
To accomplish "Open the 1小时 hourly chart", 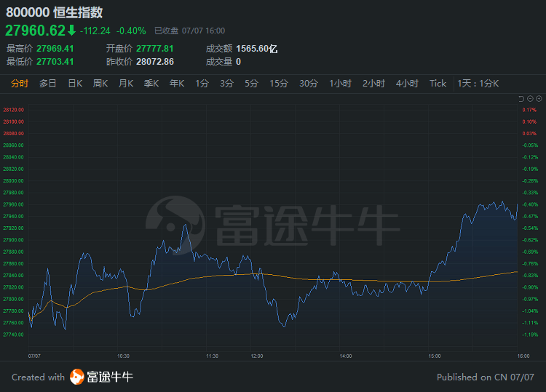I will (x=340, y=84).
